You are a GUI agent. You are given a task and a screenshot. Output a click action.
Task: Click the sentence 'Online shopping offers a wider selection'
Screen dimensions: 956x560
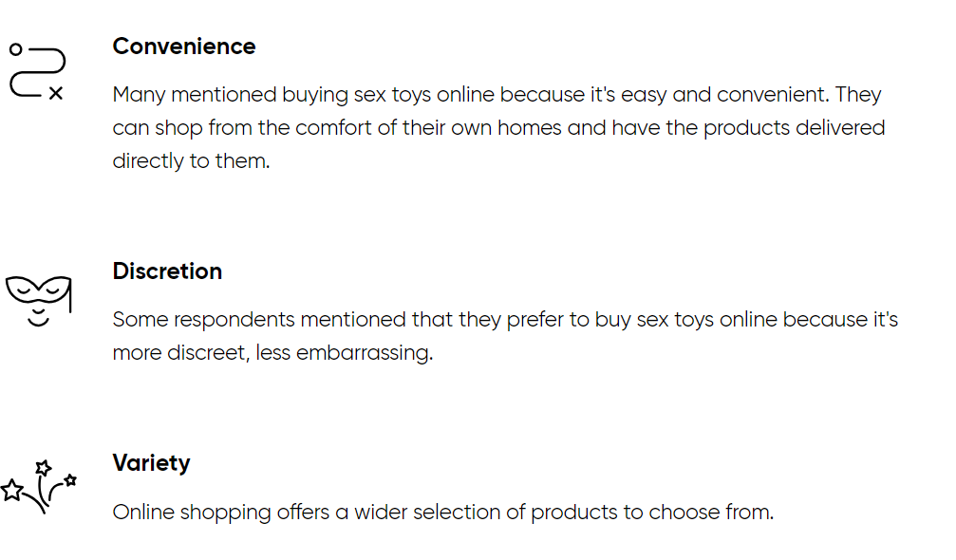[x=443, y=513]
